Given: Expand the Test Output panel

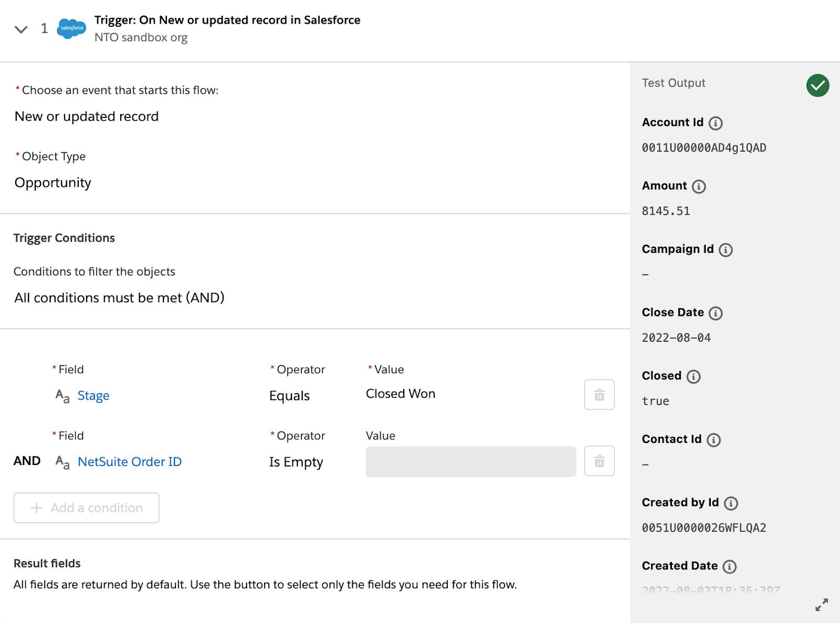Looking at the screenshot, I should tap(822, 605).
